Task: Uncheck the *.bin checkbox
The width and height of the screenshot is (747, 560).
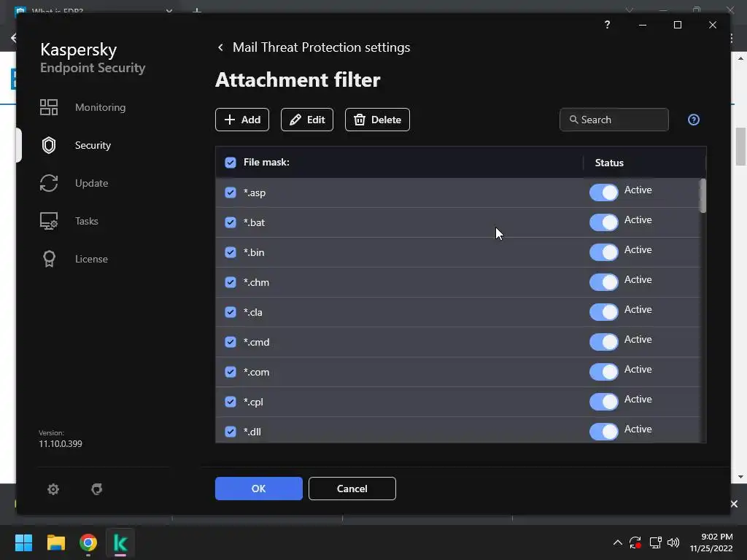Action: (x=231, y=252)
